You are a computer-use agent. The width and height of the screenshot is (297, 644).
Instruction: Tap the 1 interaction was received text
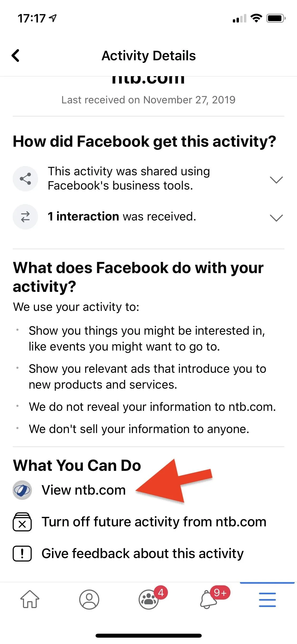point(122,217)
